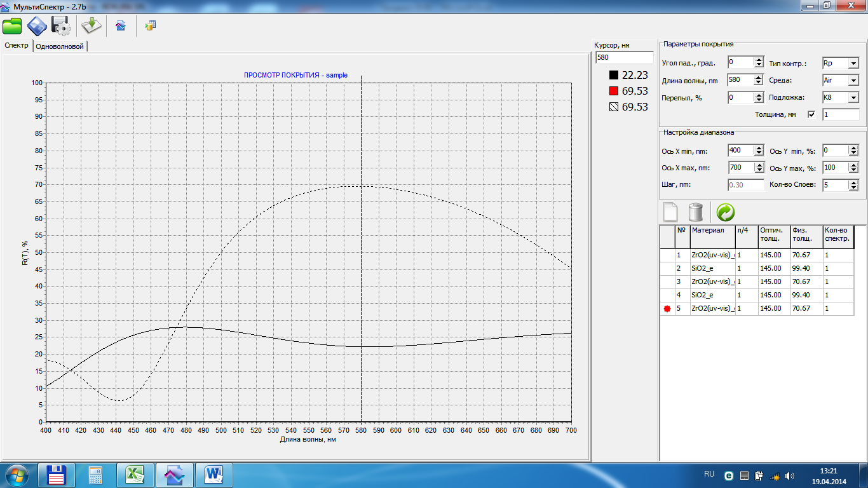Open save settings floppy-with-gear icon
The height and width of the screenshot is (488, 868).
[x=60, y=26]
